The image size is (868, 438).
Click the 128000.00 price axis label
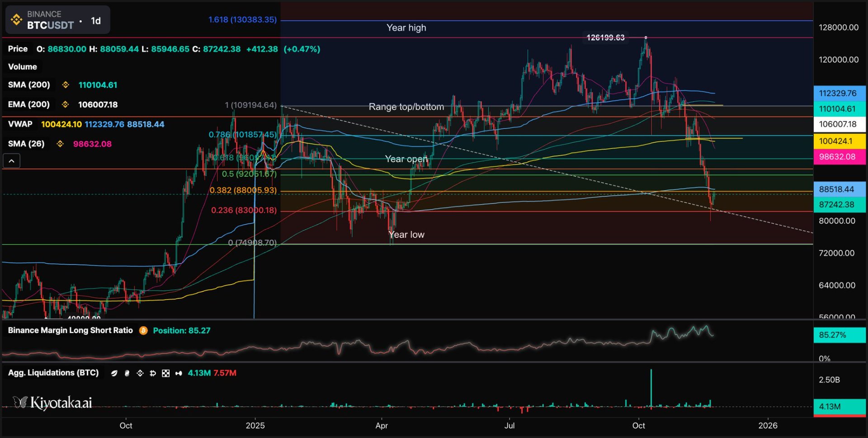[x=839, y=28]
